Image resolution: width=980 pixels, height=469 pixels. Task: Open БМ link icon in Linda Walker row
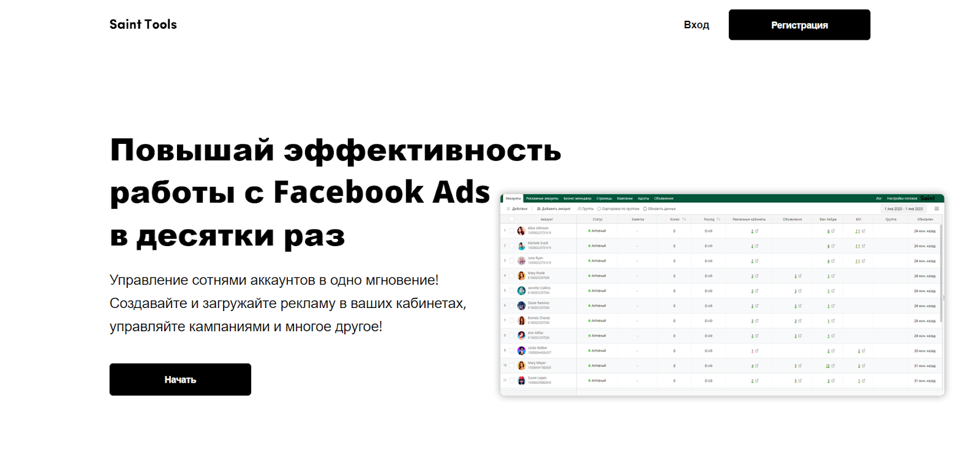tap(863, 351)
